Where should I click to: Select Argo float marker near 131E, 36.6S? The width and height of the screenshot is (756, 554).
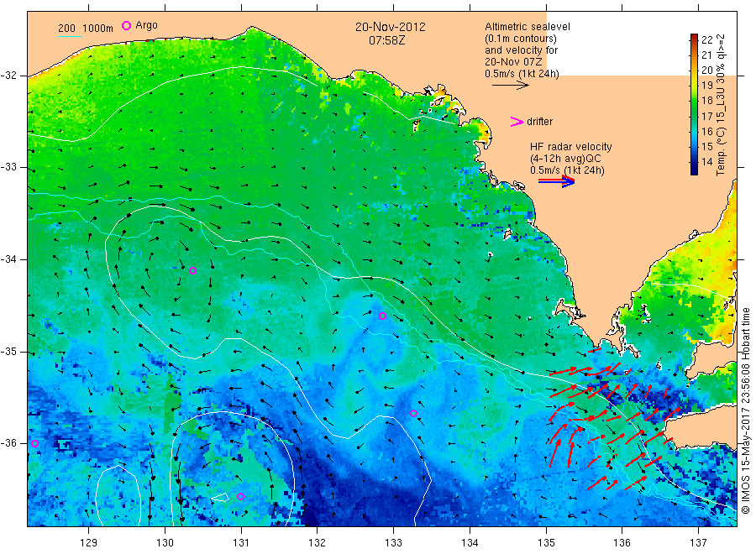coord(240,497)
